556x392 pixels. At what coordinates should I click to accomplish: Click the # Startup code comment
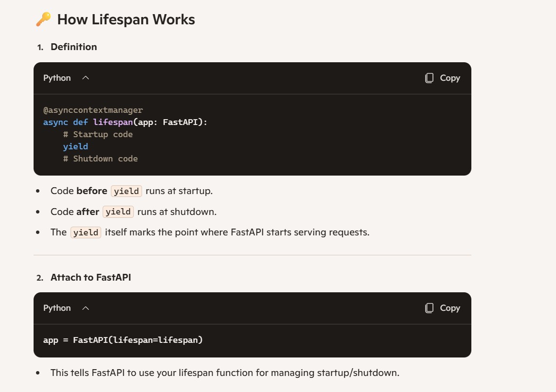tap(98, 134)
